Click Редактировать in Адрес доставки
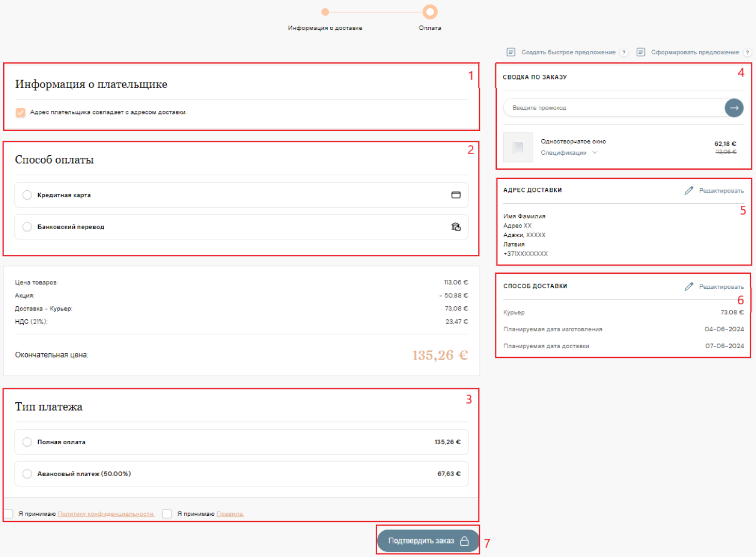756x557 pixels. (721, 191)
